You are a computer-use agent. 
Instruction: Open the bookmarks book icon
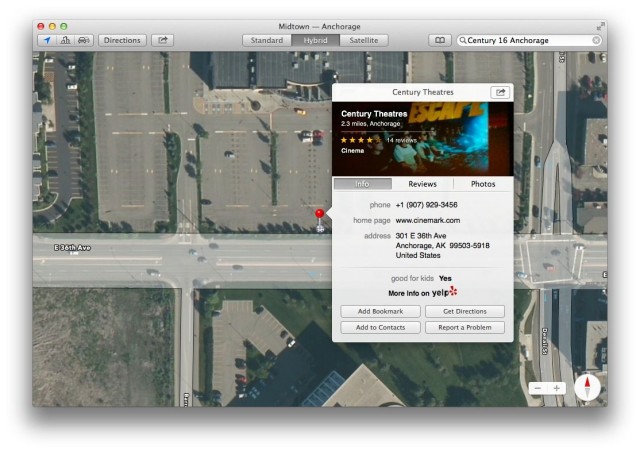coord(438,40)
